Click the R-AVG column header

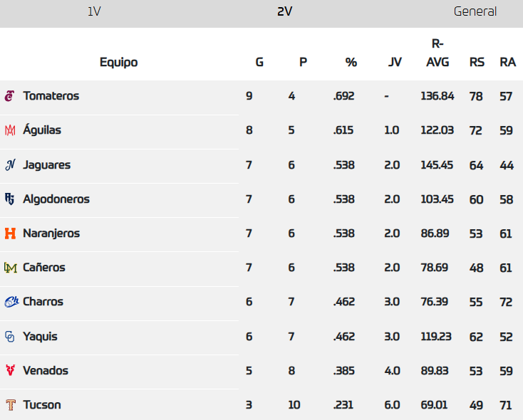coord(437,53)
